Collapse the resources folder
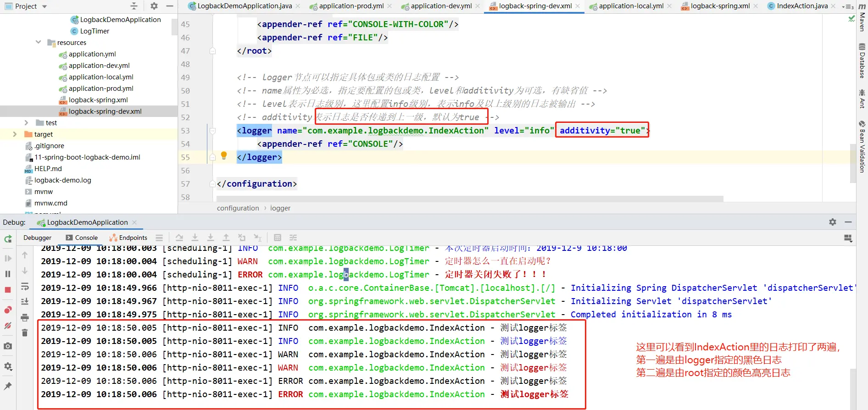Viewport: 868px width, 410px height. pos(38,42)
